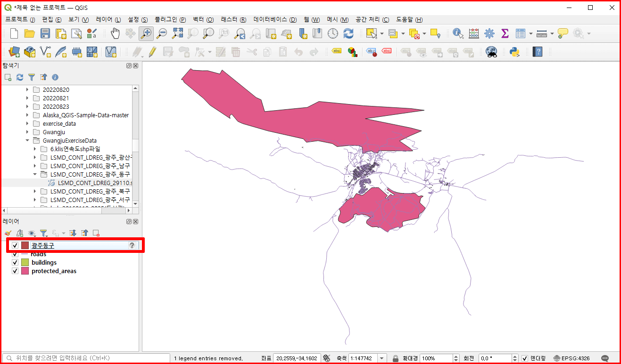Click the 좌표 coordinate input field
The height and width of the screenshot is (364, 621).
(x=297, y=358)
